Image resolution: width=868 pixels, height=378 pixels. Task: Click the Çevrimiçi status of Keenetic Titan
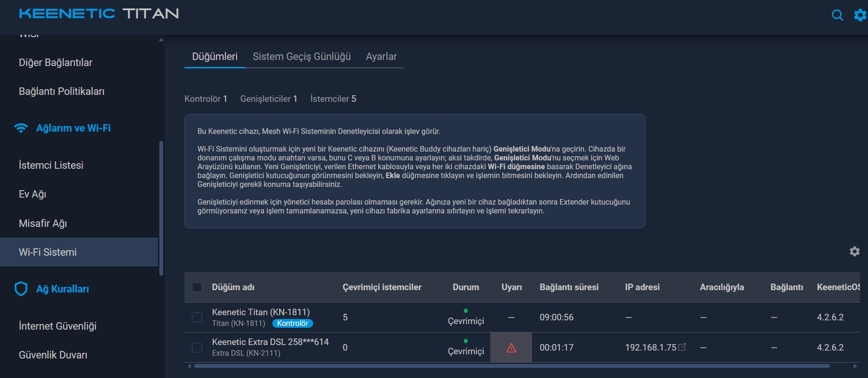pos(466,321)
